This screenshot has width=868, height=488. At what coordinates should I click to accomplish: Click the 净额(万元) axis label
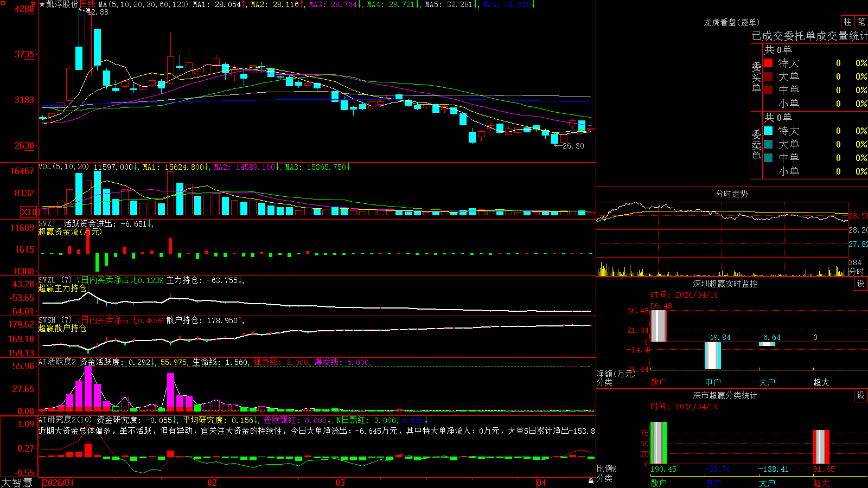(616, 374)
